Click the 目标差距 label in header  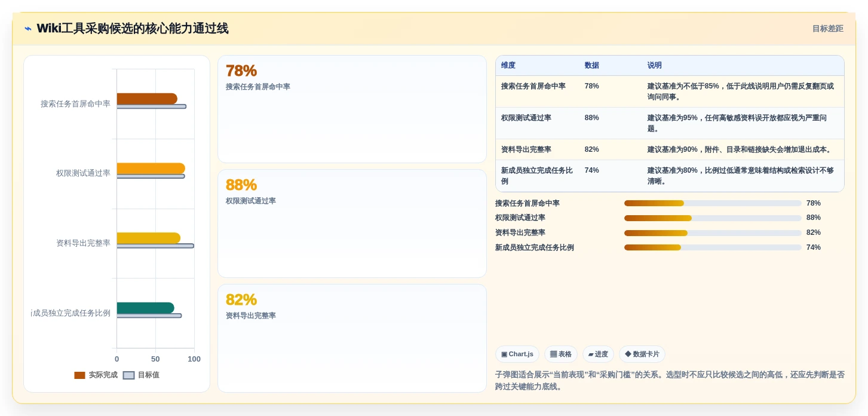[827, 29]
